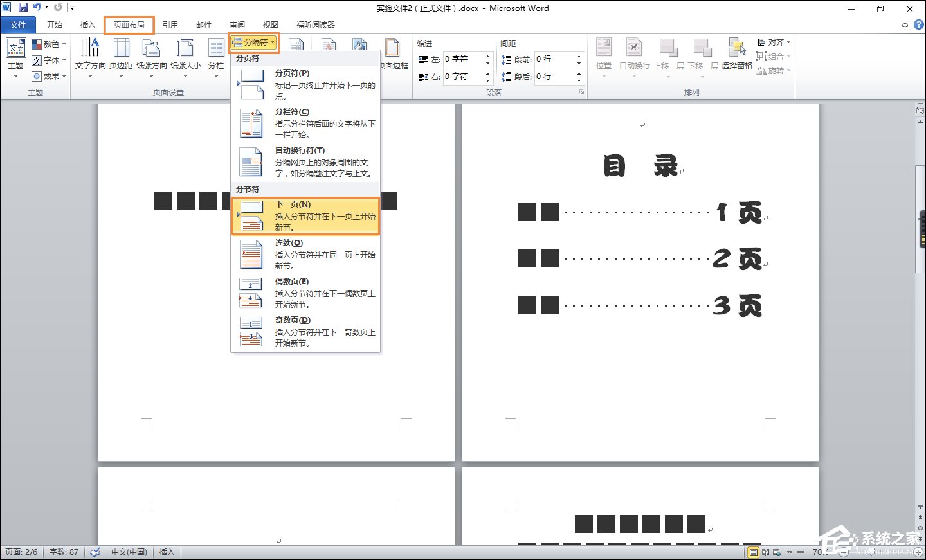Expand the 对齐 align dropdown
Image resolution: width=926 pixels, height=560 pixels.
coord(774,42)
